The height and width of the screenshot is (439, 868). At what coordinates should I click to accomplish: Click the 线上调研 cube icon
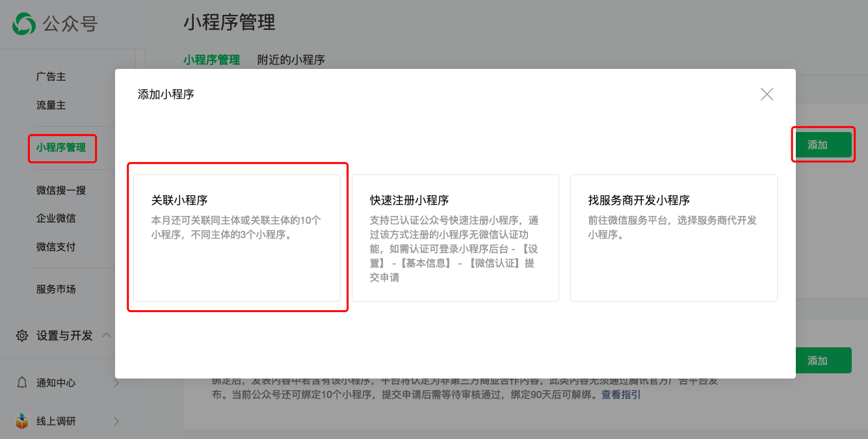(x=22, y=421)
